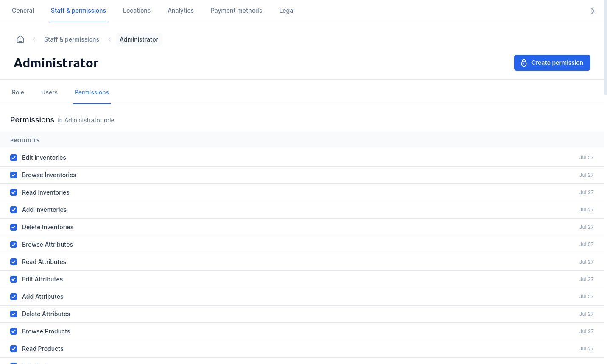Toggle the Add Attributes checkbox
607x364 pixels.
(x=14, y=297)
